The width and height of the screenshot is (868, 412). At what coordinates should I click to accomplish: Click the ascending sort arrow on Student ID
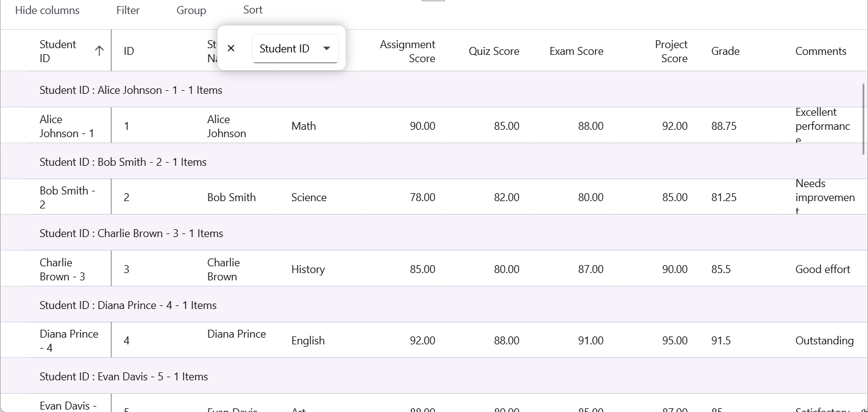(99, 51)
